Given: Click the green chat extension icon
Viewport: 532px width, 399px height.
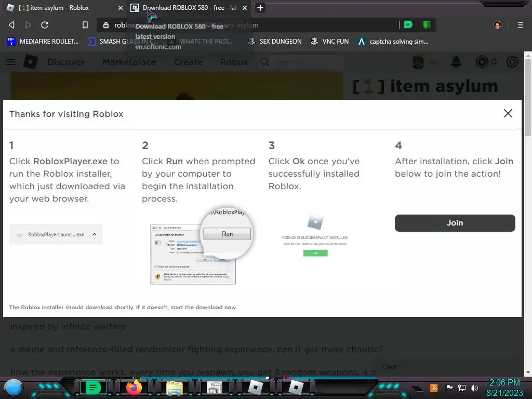Looking at the screenshot, I should 408,25.
